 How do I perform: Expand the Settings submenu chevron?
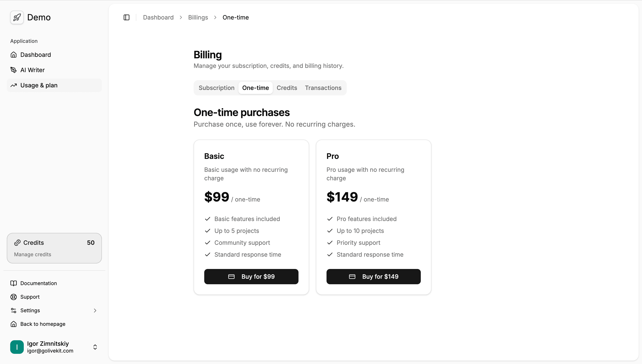pyautogui.click(x=95, y=311)
